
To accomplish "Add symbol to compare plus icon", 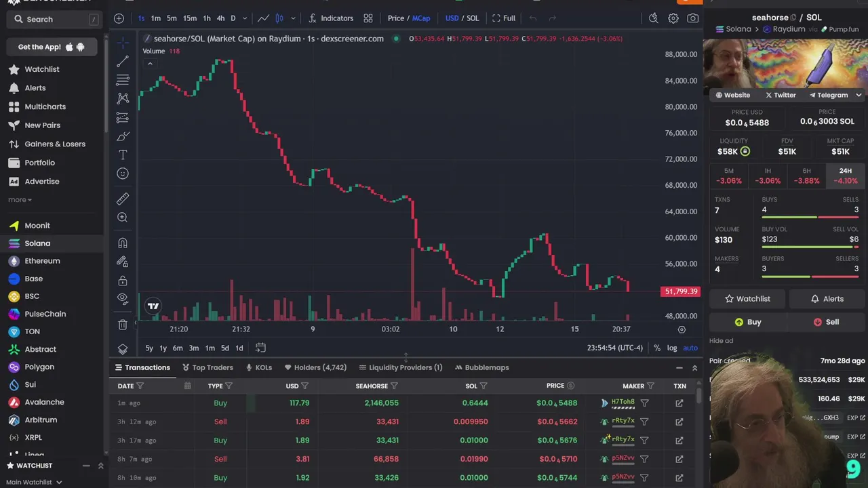I will tap(119, 18).
